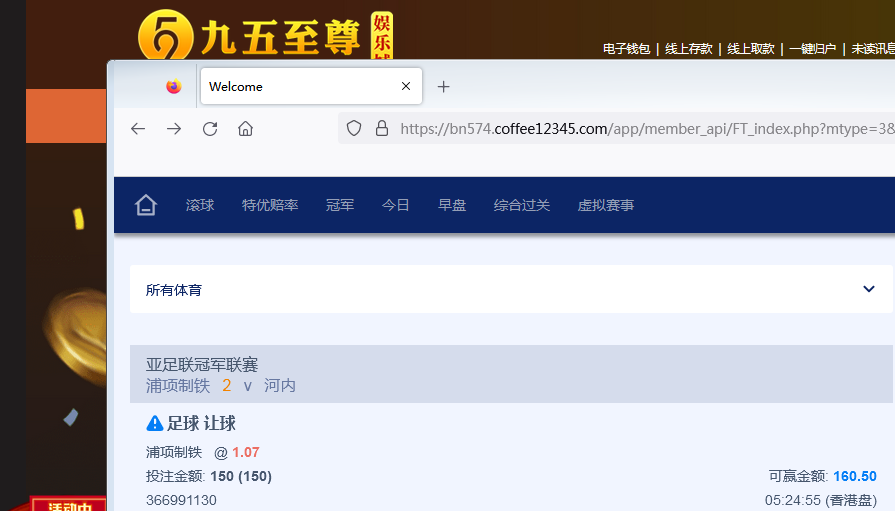Click the 活动中 badge in background page

68,505
